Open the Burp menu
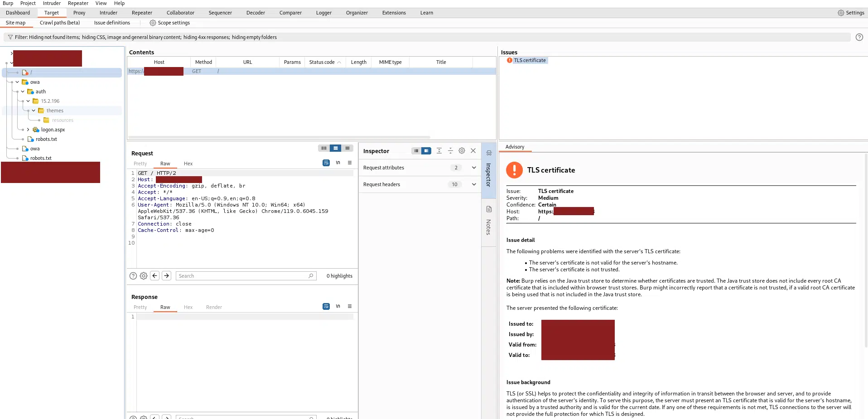This screenshot has height=419, width=868. point(8,3)
